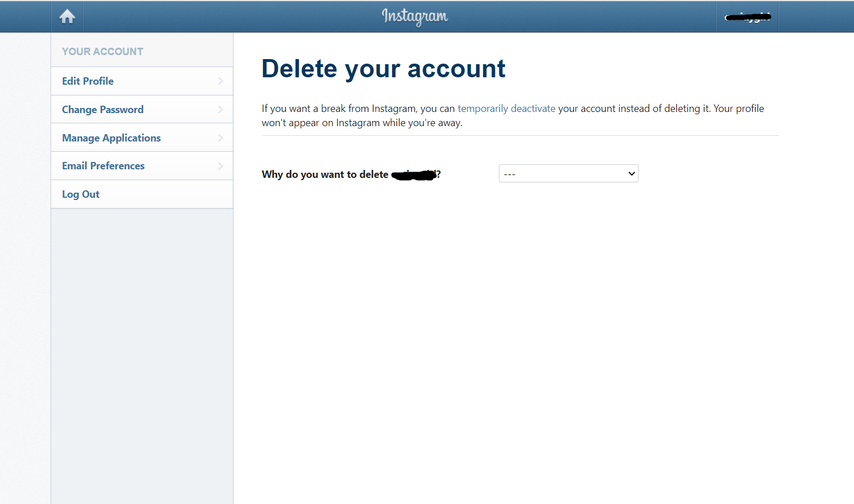Log Out from the sidebar menu
The height and width of the screenshot is (504, 854).
tap(81, 194)
